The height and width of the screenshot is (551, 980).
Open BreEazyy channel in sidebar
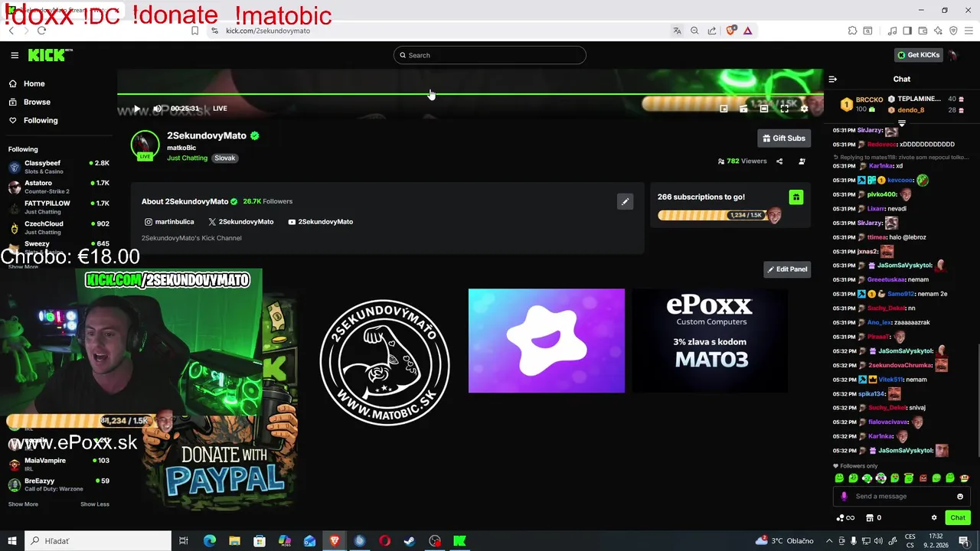[x=59, y=484]
